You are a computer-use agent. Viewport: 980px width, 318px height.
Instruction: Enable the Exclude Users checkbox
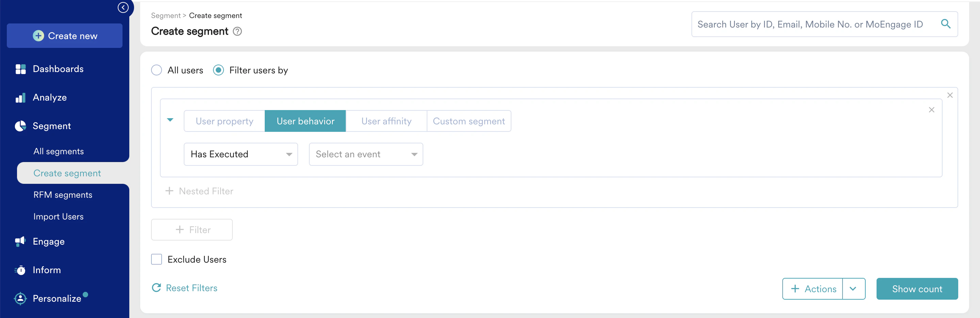(157, 259)
